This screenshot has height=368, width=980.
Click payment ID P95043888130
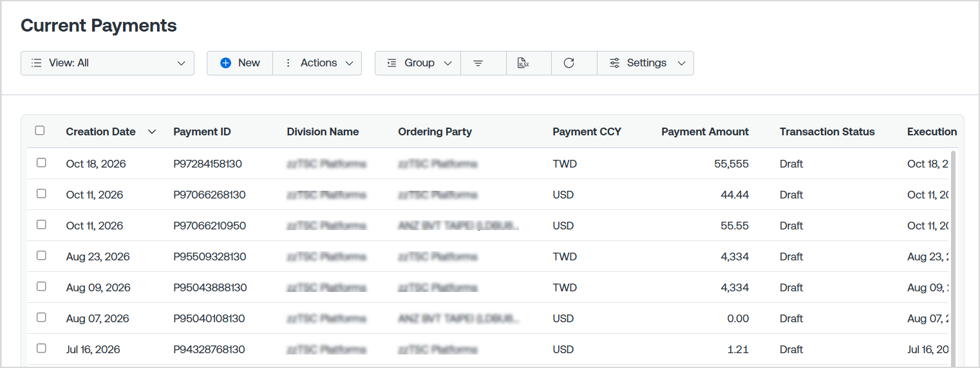210,287
